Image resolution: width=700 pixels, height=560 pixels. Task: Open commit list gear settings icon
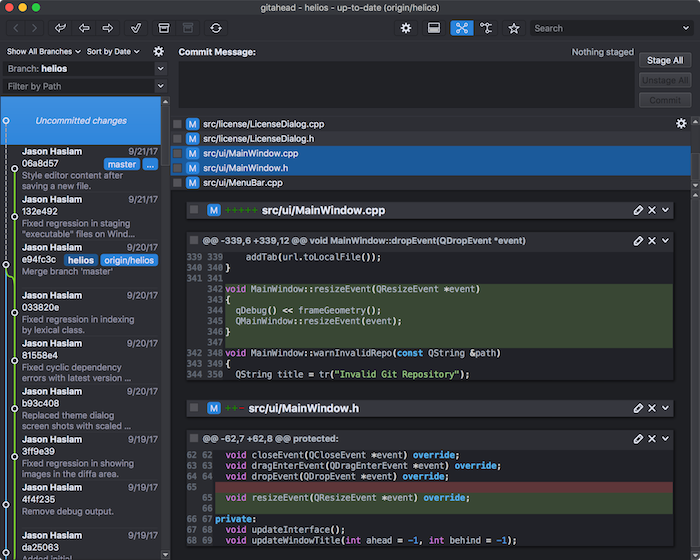point(158,51)
